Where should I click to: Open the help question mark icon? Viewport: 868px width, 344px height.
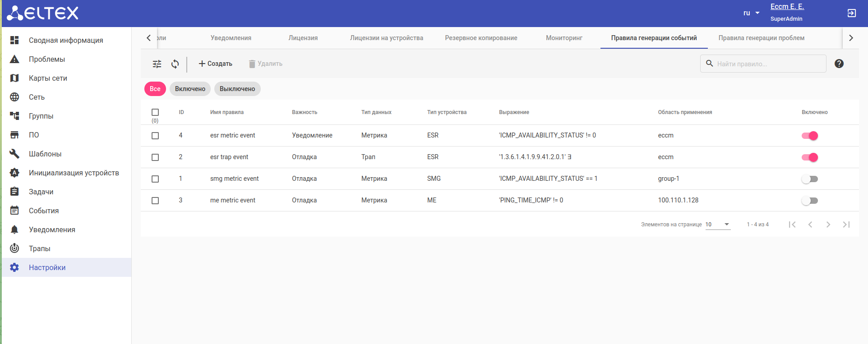(839, 64)
